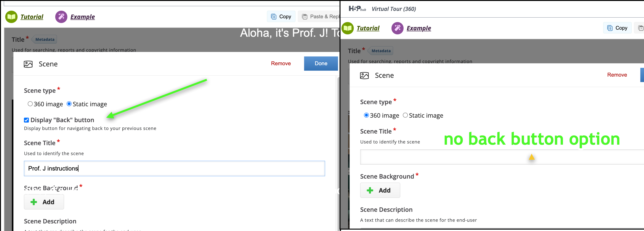Click the copy icon inside right Copy button
This screenshot has width=644, height=231.
[x=610, y=28]
